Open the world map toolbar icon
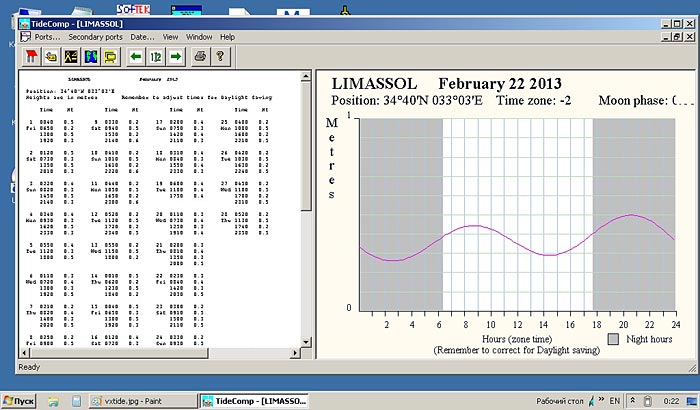 (x=91, y=57)
